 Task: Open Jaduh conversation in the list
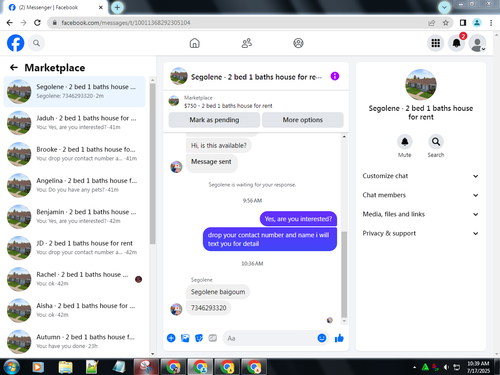(74, 123)
